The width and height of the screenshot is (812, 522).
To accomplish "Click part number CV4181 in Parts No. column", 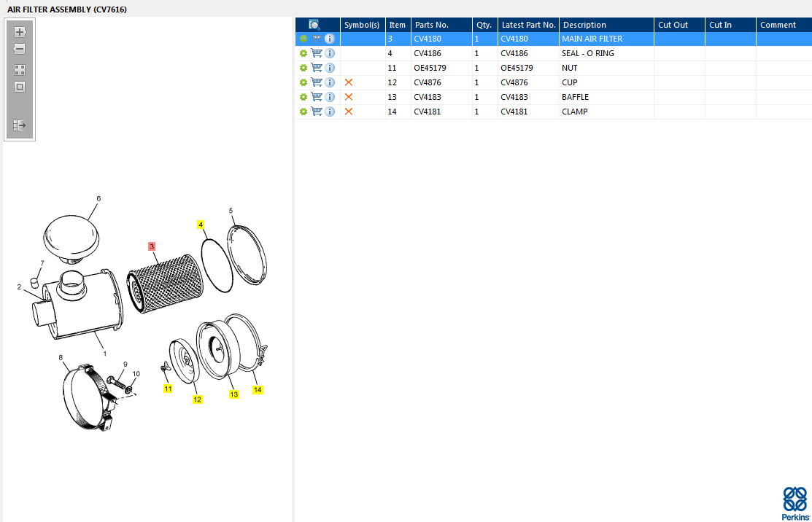I will click(x=428, y=112).
